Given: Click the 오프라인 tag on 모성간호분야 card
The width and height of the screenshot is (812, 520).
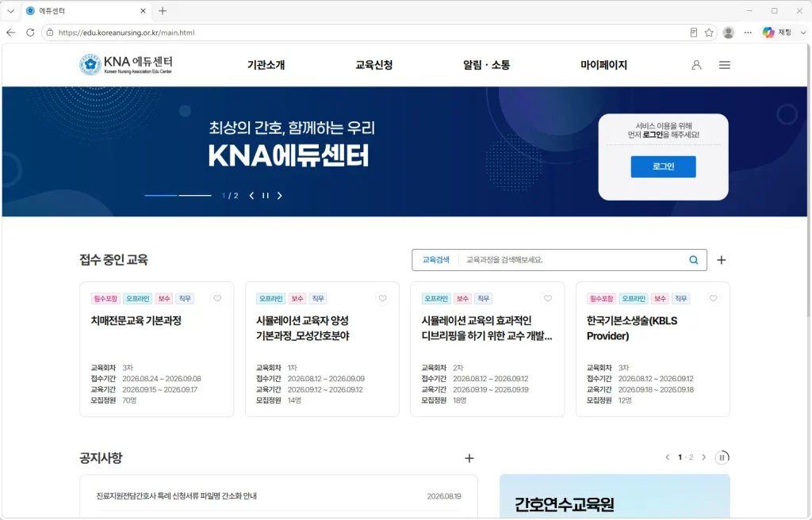Looking at the screenshot, I should tap(270, 298).
